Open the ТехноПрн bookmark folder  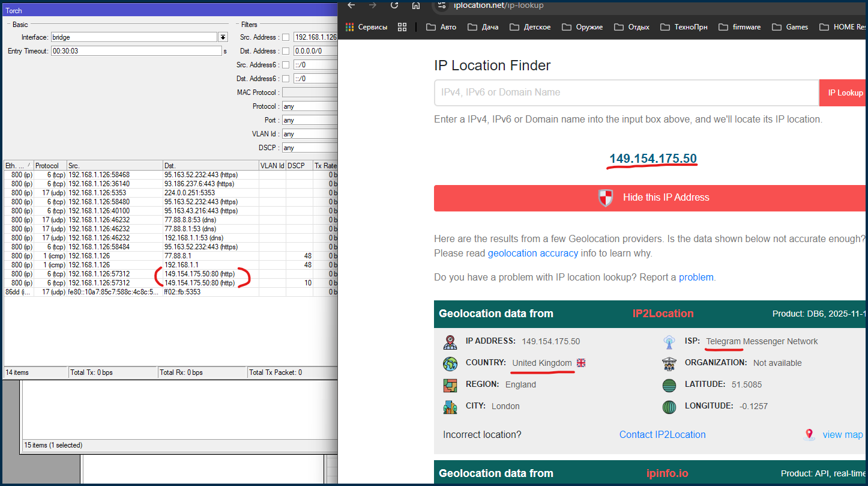[684, 27]
